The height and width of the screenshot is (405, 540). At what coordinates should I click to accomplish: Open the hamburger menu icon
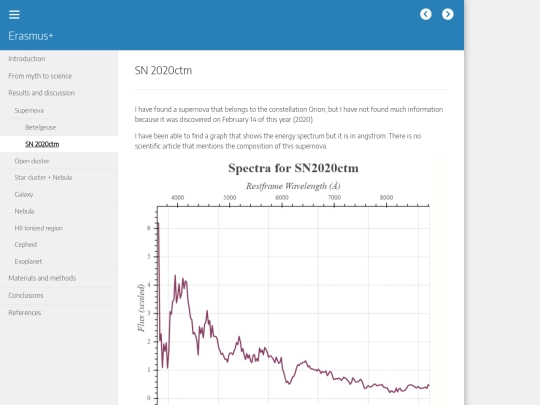point(14,14)
